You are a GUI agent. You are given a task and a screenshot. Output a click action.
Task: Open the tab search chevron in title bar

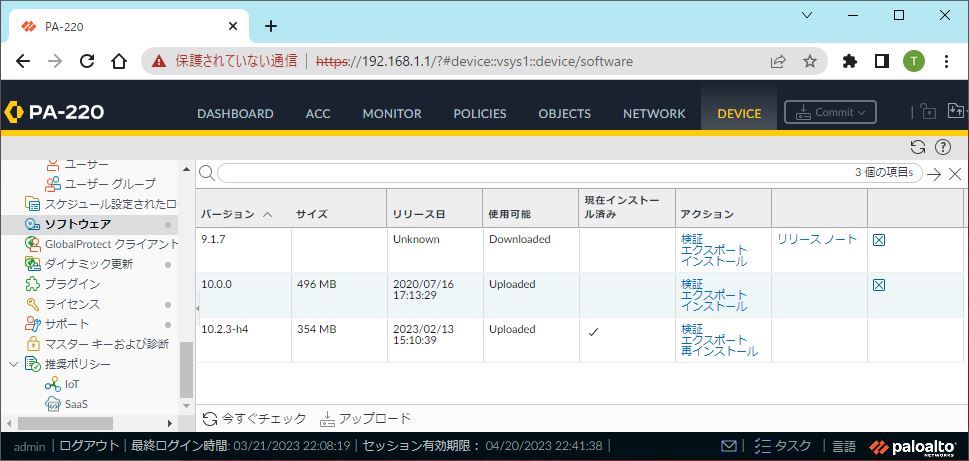point(807,16)
